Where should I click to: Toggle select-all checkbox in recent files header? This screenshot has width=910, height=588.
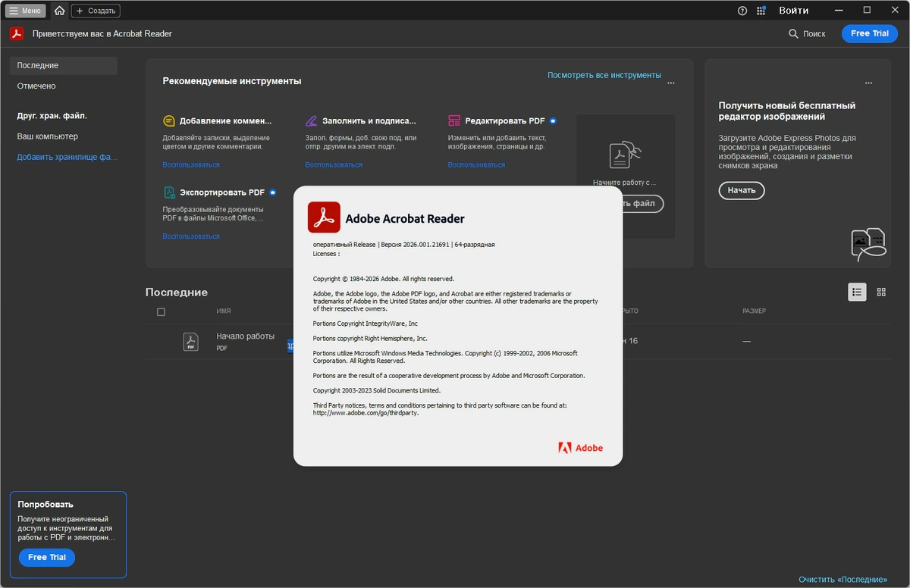click(x=161, y=311)
